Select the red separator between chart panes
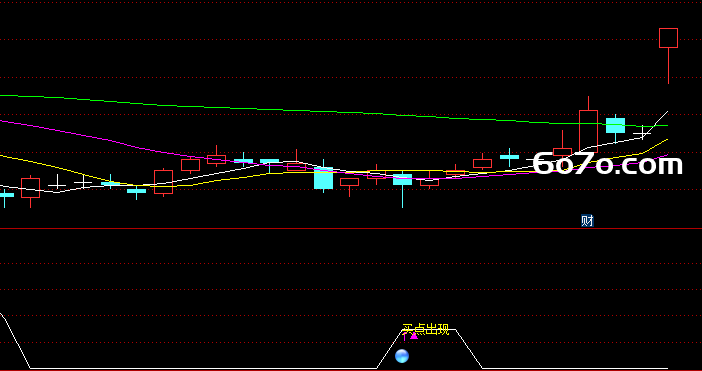Viewport: 702px width, 371px height. click(351, 229)
